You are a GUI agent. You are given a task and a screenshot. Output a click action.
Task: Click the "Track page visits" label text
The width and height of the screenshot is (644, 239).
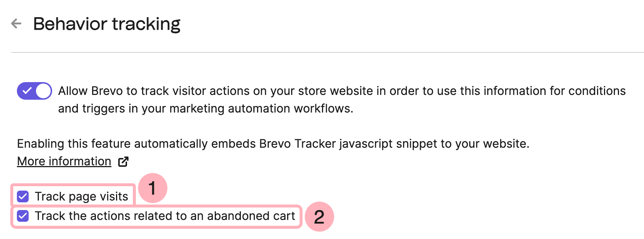point(81,196)
